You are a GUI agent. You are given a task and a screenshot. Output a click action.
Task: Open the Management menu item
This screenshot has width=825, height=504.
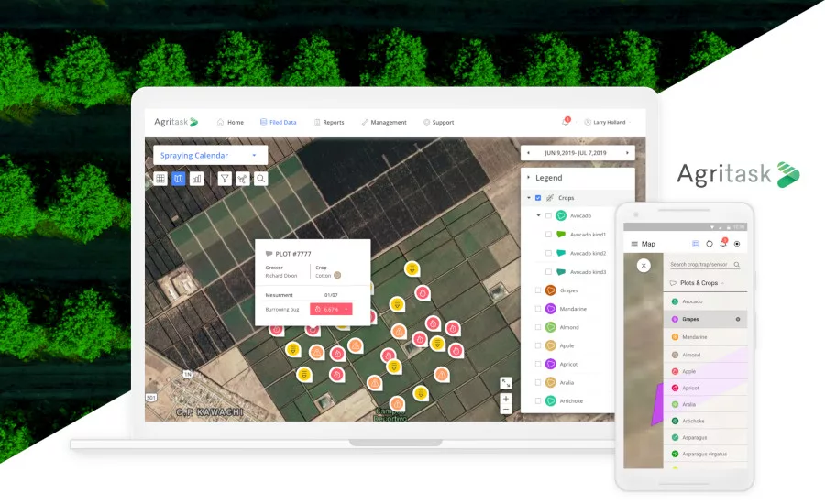[x=384, y=122]
